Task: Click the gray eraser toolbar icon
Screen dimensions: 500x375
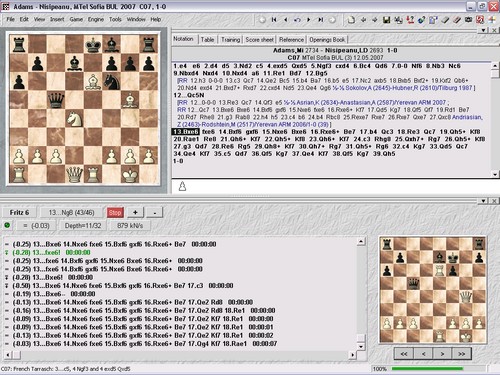Action: [445, 20]
